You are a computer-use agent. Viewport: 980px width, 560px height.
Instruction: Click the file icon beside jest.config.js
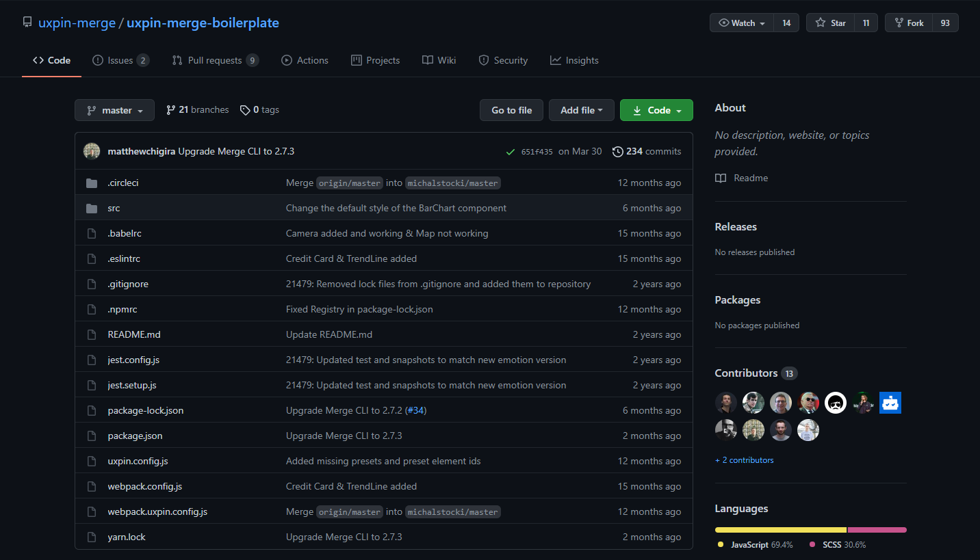(92, 360)
